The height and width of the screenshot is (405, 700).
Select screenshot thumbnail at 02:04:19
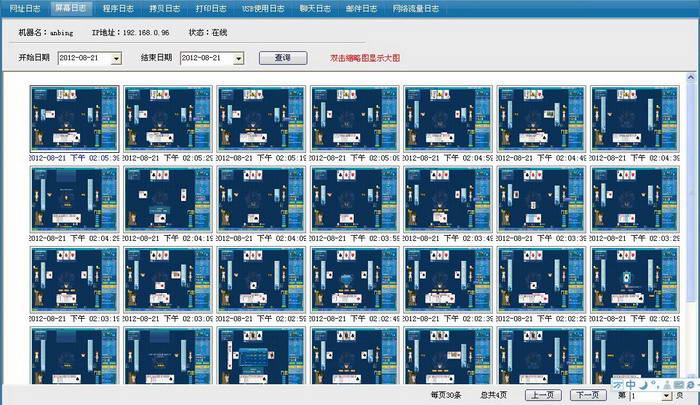tap(168, 199)
